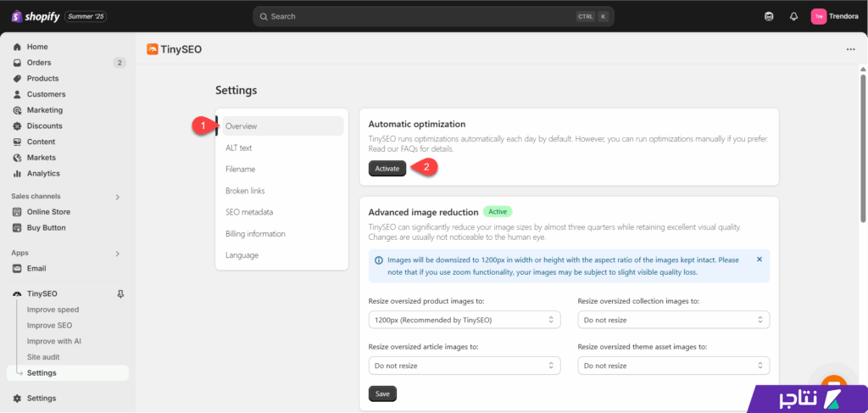
Task: Click the Customers person icon
Action: tap(17, 94)
